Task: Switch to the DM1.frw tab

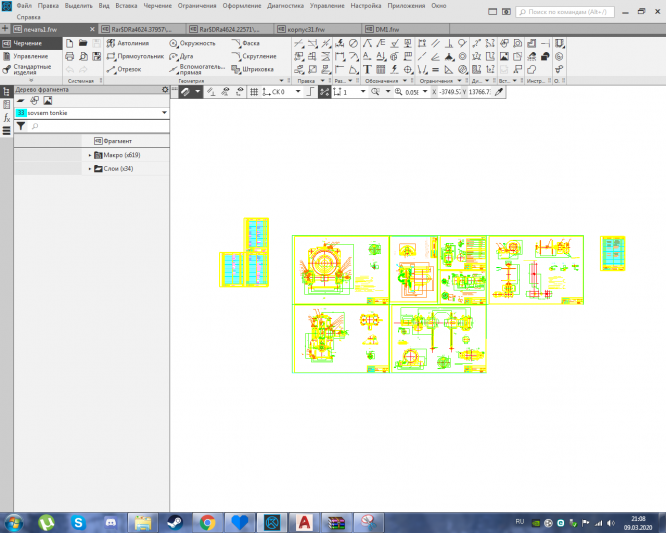Action: pyautogui.click(x=406, y=29)
